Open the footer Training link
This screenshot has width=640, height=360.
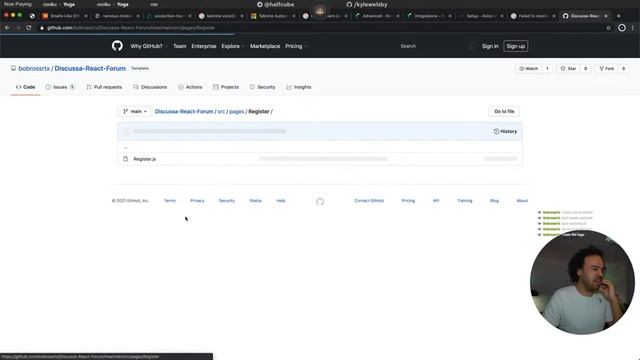(464, 200)
